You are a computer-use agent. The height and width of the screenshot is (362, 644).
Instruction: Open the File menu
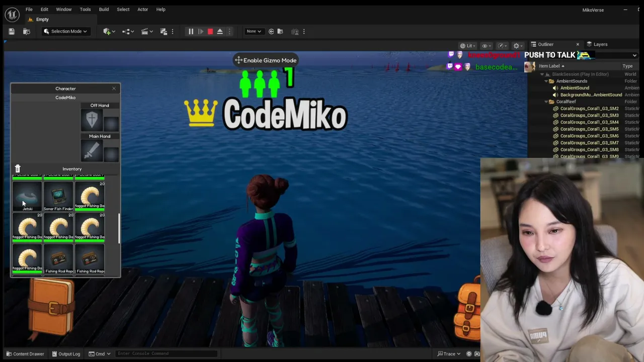[x=29, y=9]
